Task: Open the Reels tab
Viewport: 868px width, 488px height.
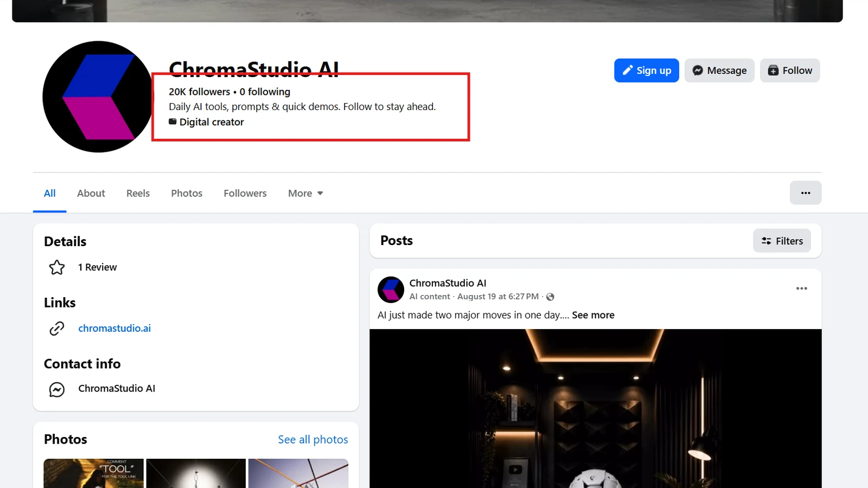Action: click(x=138, y=194)
